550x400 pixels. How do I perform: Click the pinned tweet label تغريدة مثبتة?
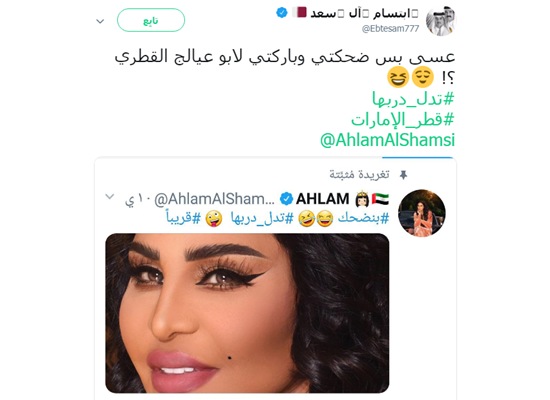359,174
